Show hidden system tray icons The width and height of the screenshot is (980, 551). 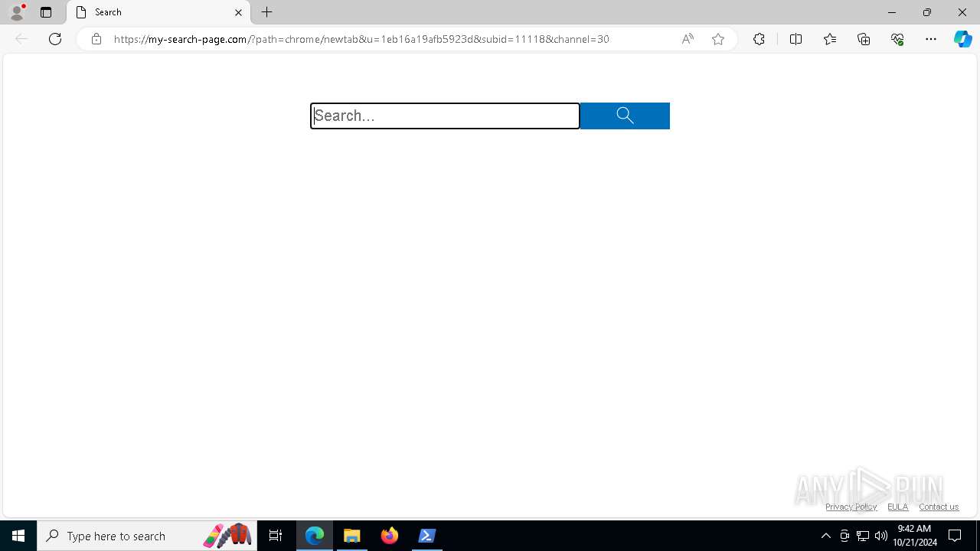pos(825,536)
